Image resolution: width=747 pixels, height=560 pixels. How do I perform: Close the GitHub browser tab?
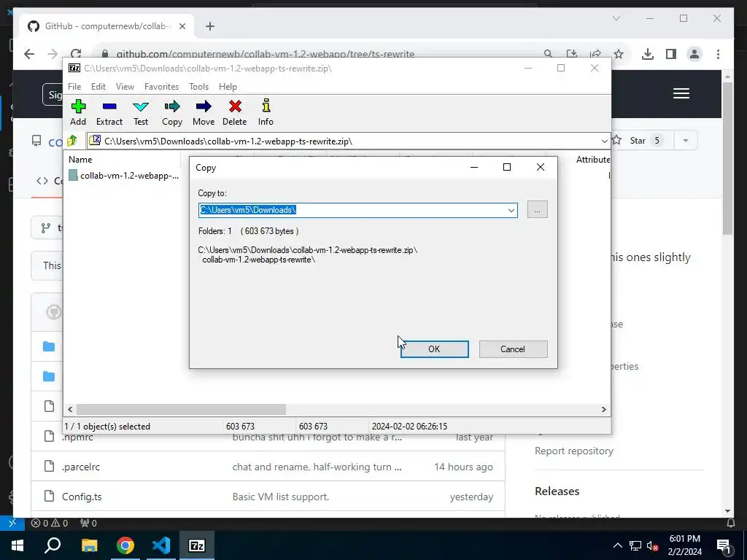pos(182,26)
